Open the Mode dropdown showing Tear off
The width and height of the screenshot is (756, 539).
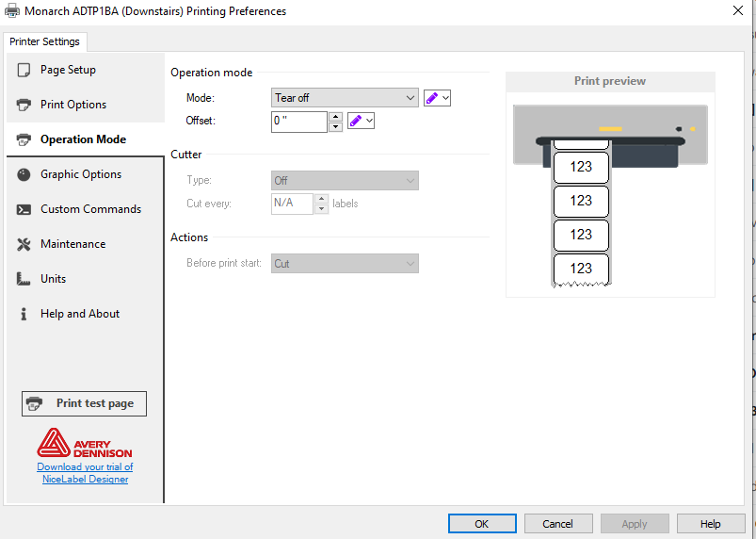tap(345, 98)
